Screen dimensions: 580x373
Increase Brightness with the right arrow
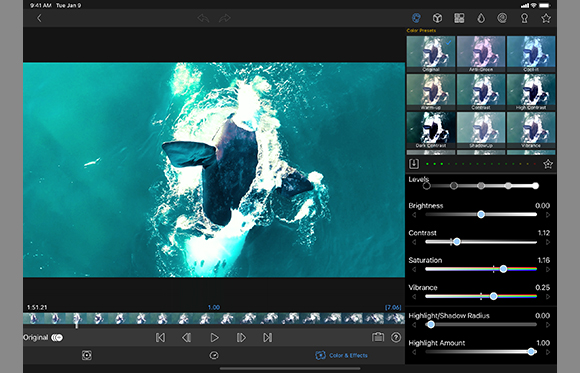[x=548, y=215]
